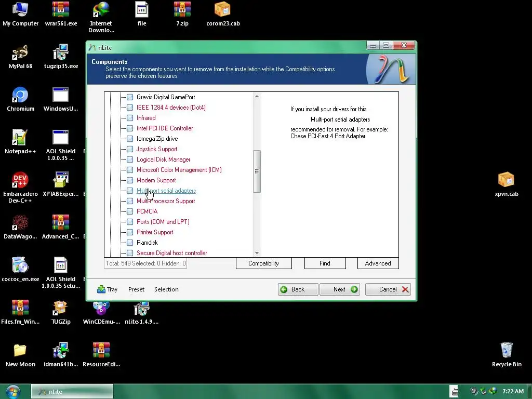
Task: Open corom23.cab cabinet file
Action: 223,14
